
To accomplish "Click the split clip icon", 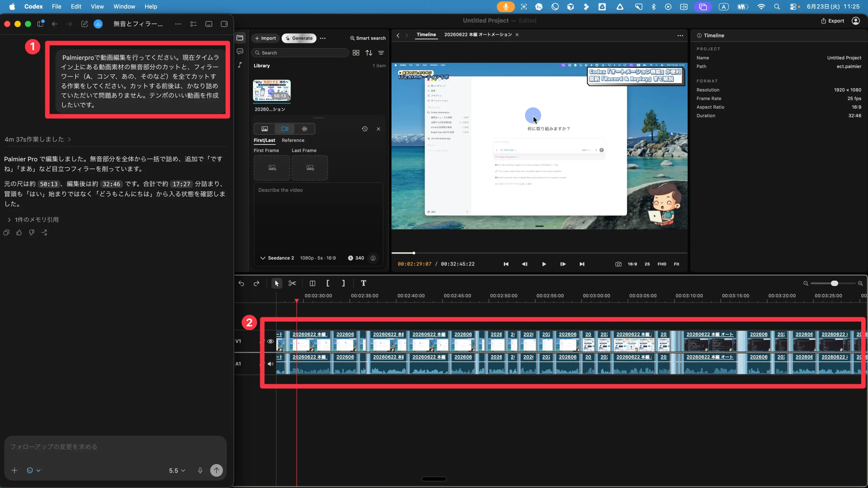I will pos(313,283).
